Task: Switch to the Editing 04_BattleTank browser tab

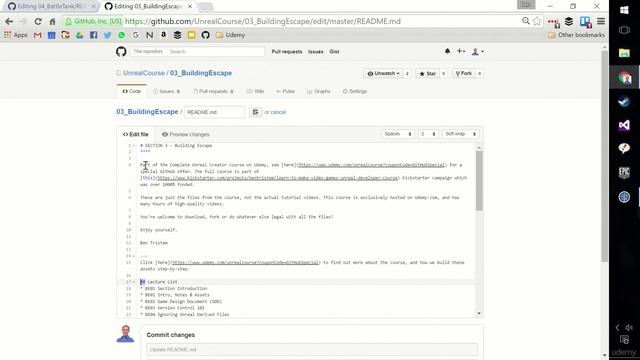Action: [x=51, y=6]
